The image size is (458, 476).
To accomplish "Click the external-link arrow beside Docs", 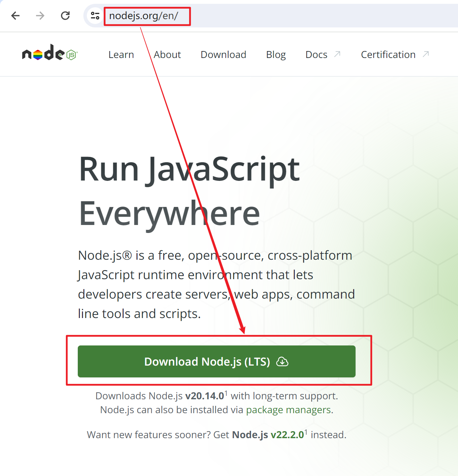I will (x=337, y=54).
